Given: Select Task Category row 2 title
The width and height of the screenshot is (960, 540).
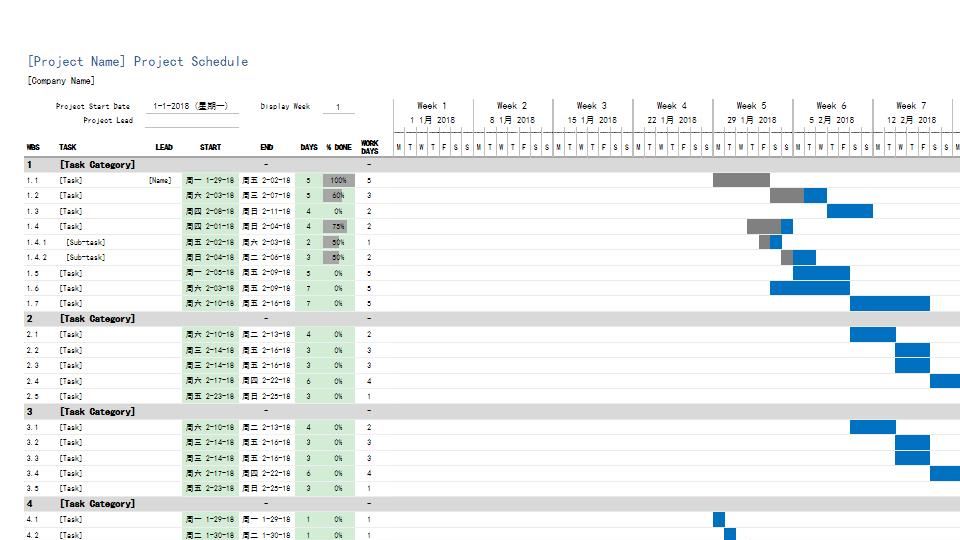Looking at the screenshot, I should pyautogui.click(x=97, y=318).
